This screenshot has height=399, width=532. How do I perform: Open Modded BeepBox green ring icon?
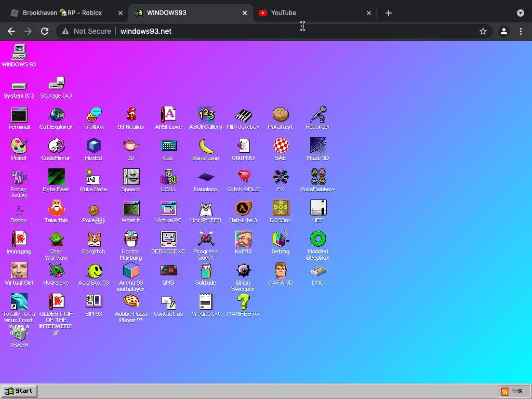318,246
